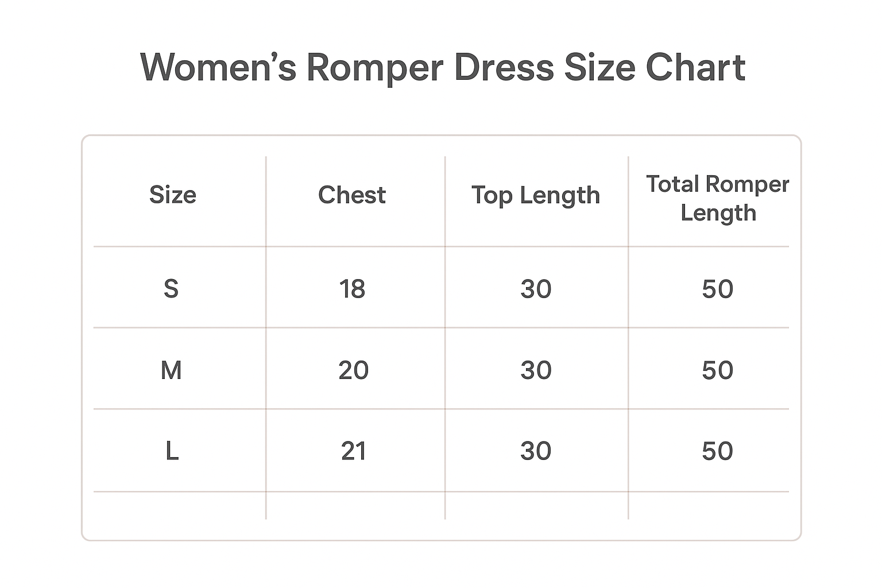Click the Top Length column header
The height and width of the screenshot is (588, 882).
coord(535,196)
